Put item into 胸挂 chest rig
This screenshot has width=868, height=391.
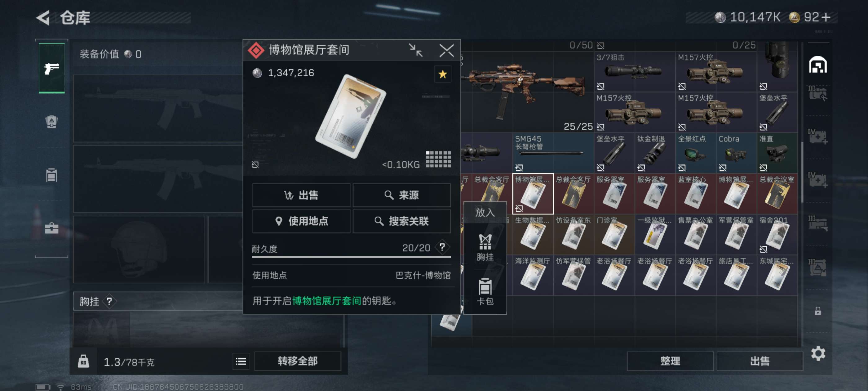pyautogui.click(x=485, y=247)
